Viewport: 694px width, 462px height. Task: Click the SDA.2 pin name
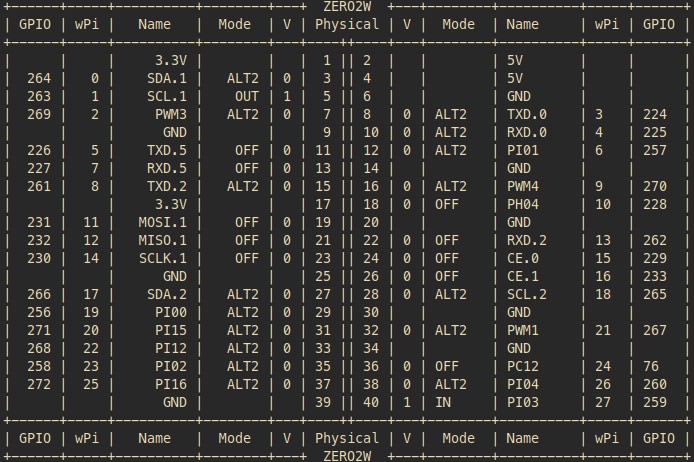pyautogui.click(x=167, y=294)
